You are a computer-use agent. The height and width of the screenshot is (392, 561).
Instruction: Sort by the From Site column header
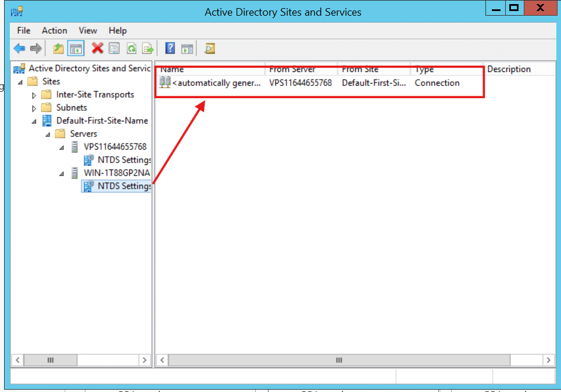(374, 69)
